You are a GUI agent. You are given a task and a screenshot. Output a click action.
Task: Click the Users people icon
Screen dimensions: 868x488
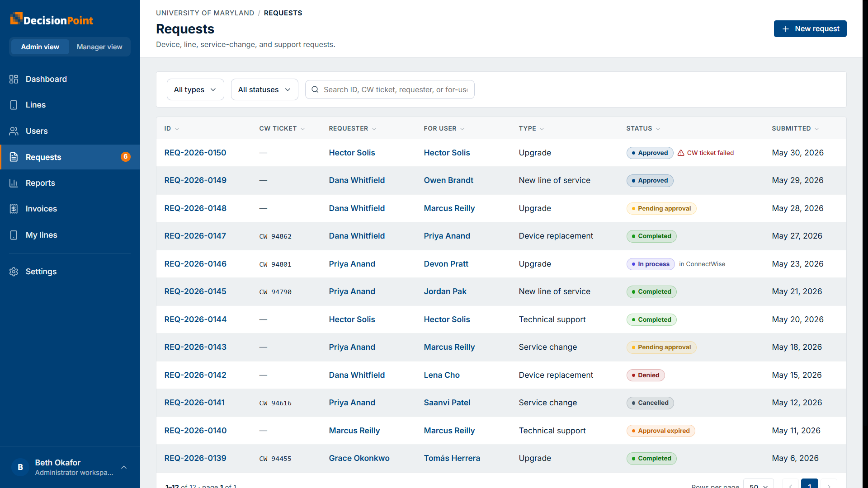pos(14,131)
